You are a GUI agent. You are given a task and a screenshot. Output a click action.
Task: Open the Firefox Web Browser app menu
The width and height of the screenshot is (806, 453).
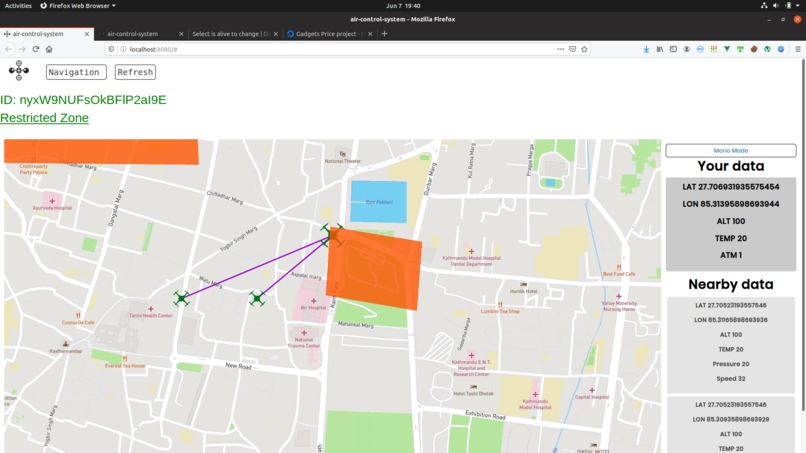click(x=78, y=6)
